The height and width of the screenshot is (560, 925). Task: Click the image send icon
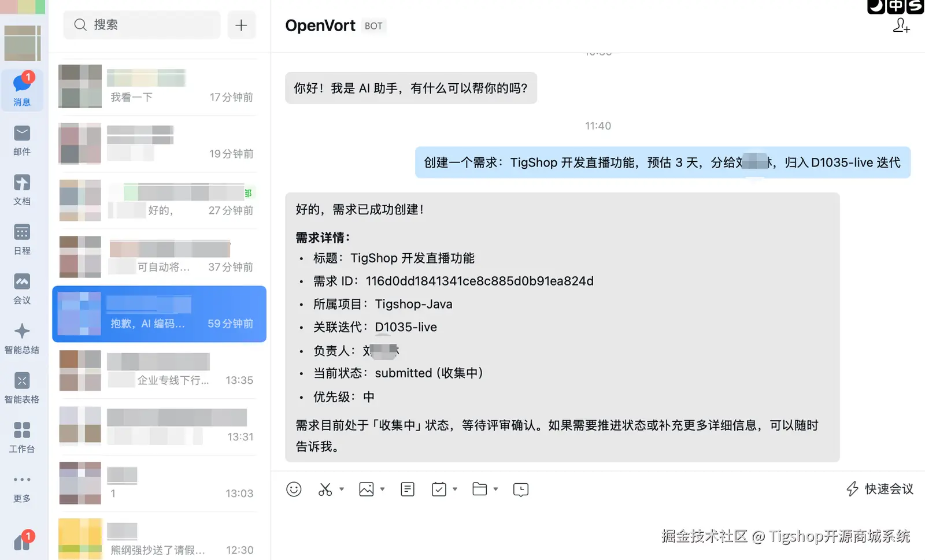[x=367, y=489]
